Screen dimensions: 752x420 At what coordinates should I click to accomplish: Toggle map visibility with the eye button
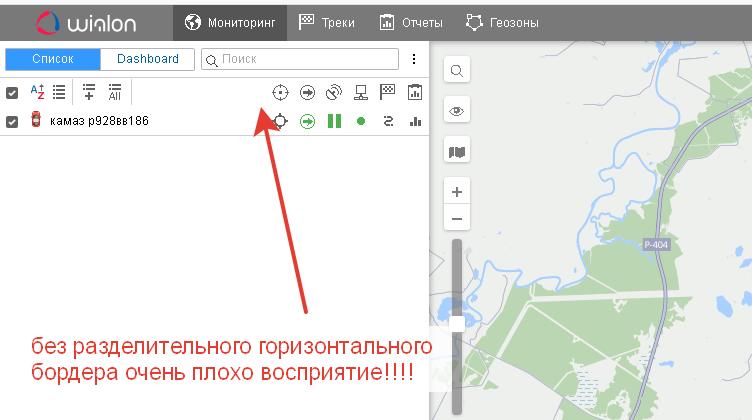click(457, 111)
